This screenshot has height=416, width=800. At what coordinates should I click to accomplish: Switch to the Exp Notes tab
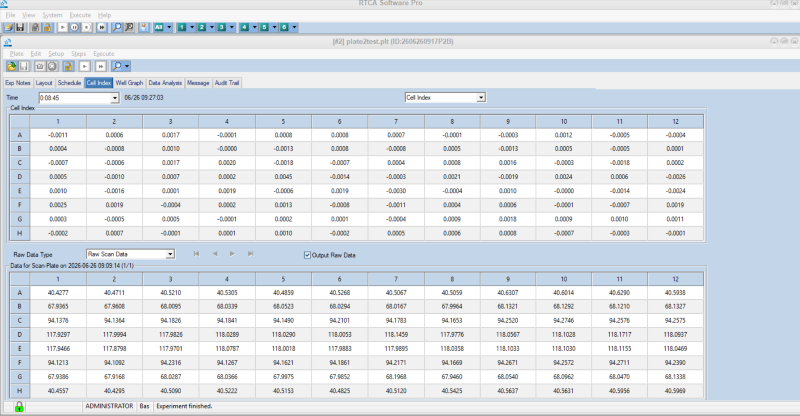click(18, 83)
